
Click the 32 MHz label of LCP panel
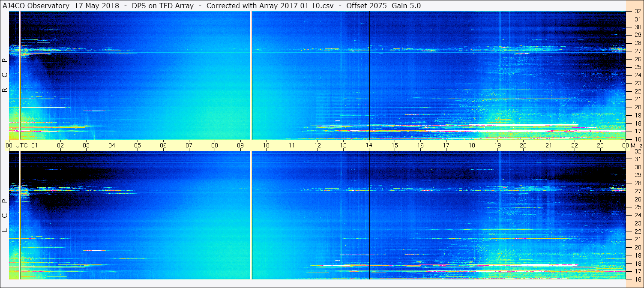[x=637, y=151]
